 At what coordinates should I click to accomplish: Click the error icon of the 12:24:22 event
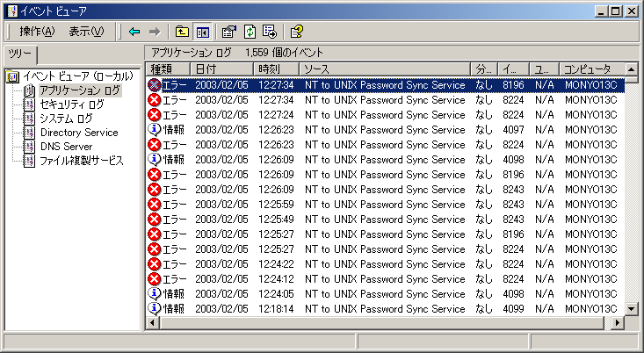tap(154, 264)
